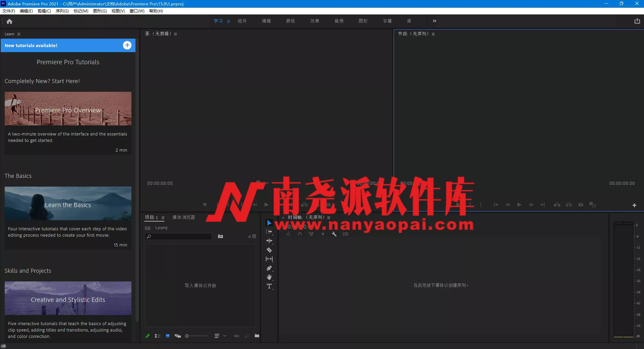Click the project panel search field
This screenshot has height=349, width=644.
(178, 236)
